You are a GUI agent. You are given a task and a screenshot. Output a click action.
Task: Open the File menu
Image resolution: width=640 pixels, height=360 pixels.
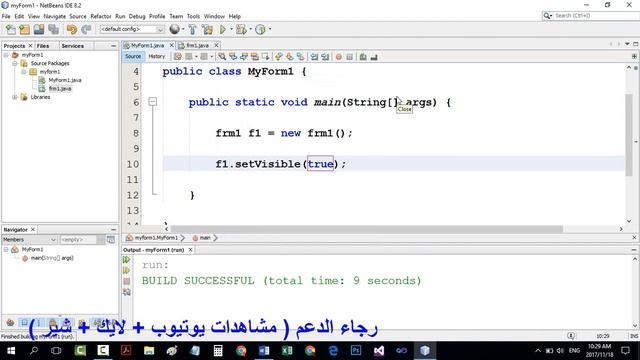(6, 16)
